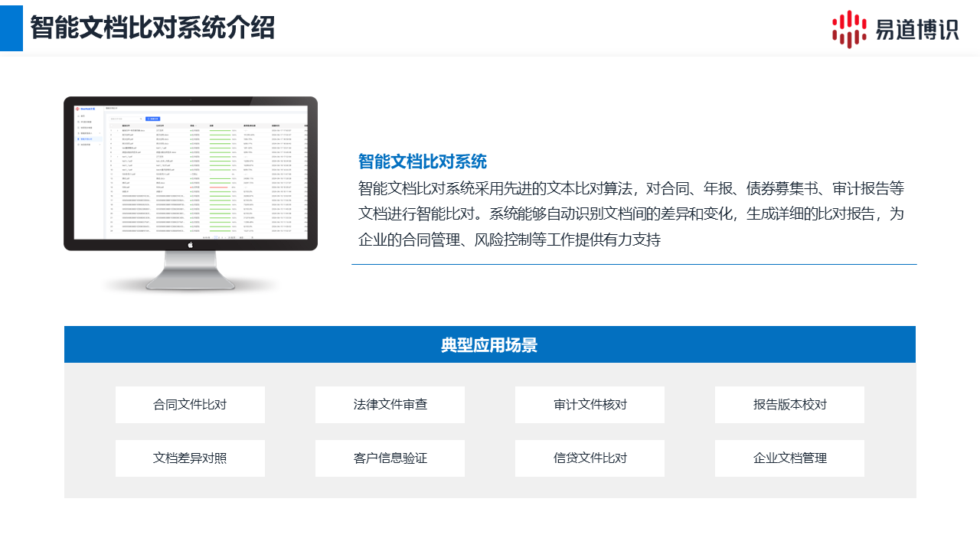
Task: Select the 客户信息验证 box
Action: point(390,458)
